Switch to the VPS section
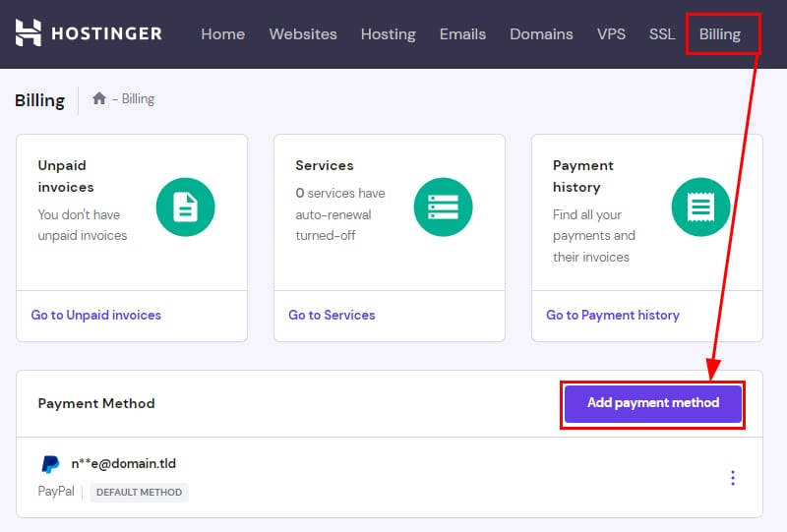 (611, 33)
